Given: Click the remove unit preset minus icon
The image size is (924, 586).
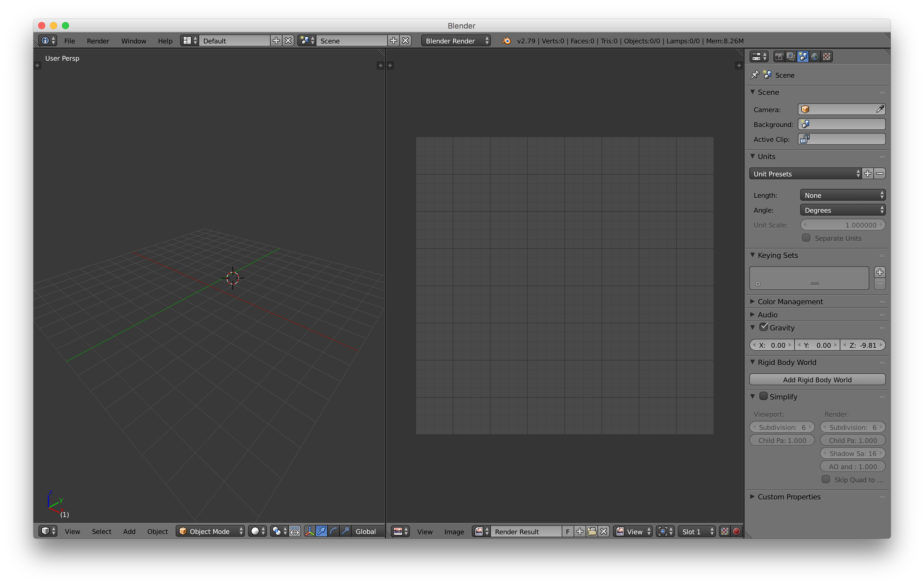Looking at the screenshot, I should 880,174.
